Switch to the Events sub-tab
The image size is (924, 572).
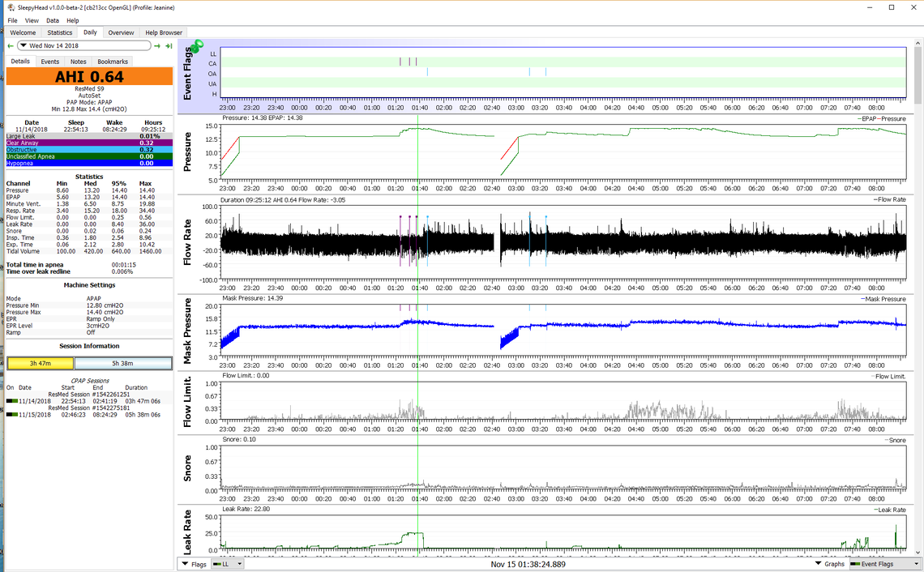click(50, 62)
